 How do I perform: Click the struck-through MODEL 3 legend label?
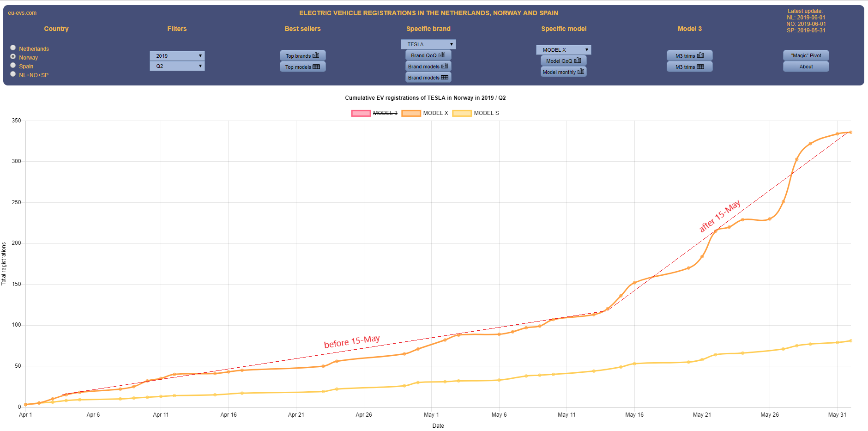385,113
